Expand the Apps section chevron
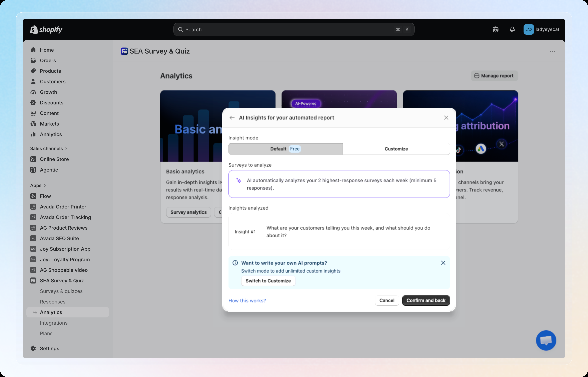 45,185
